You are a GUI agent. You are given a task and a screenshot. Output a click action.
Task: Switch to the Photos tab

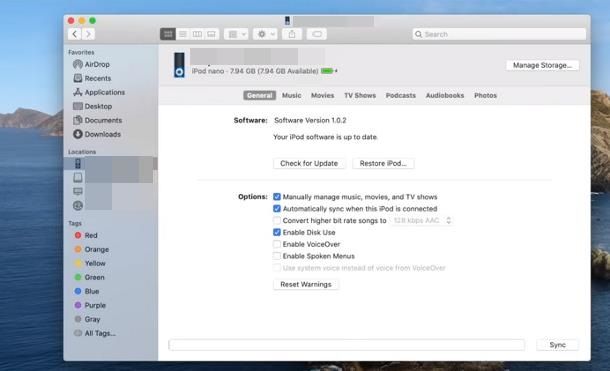pyautogui.click(x=485, y=95)
